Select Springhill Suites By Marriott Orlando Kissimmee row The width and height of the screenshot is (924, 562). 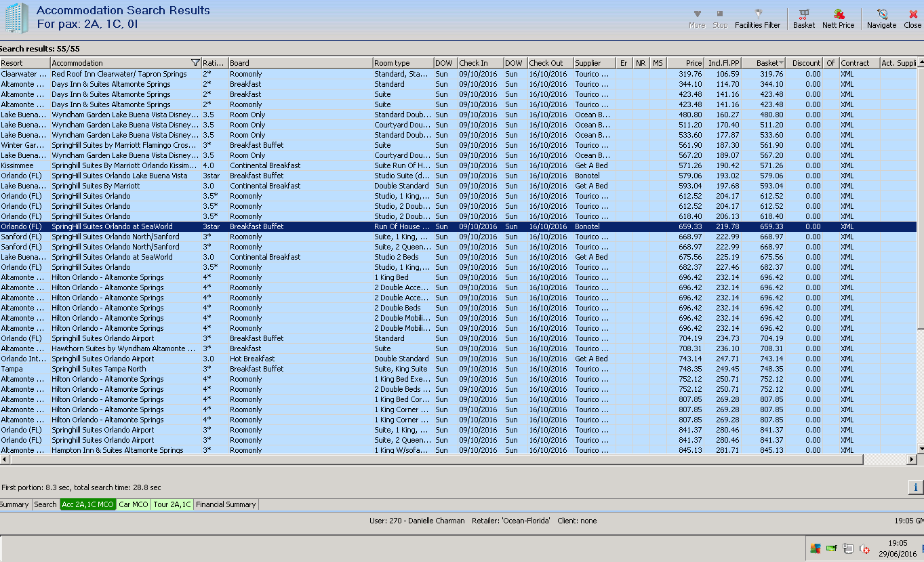[x=458, y=165]
